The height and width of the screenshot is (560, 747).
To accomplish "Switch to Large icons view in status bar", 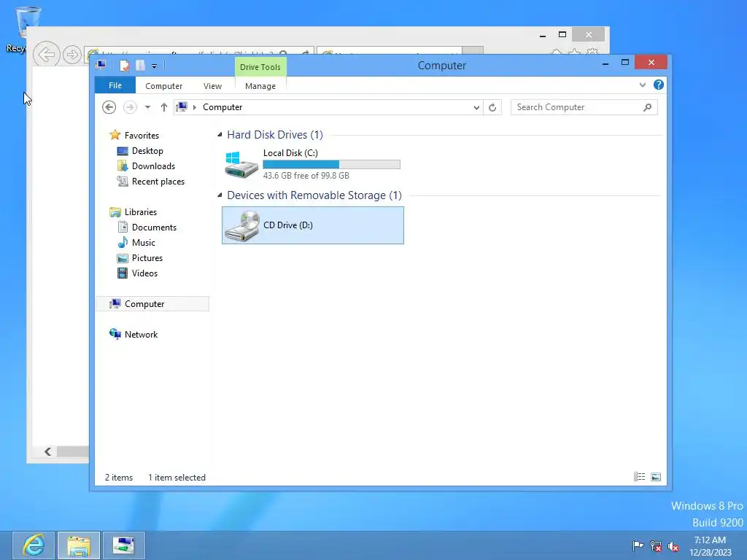I will [x=656, y=477].
